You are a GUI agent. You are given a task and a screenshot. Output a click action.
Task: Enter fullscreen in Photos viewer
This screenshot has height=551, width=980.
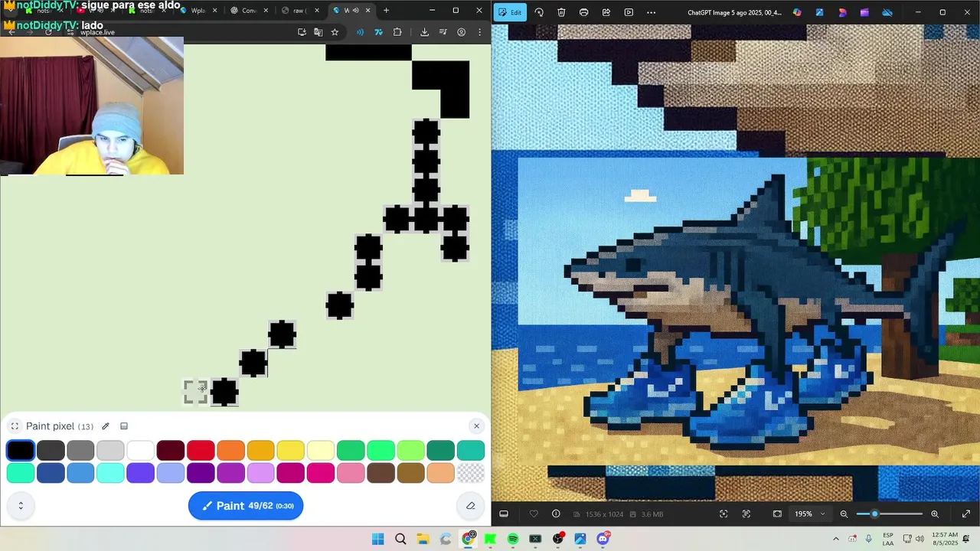[x=965, y=514]
